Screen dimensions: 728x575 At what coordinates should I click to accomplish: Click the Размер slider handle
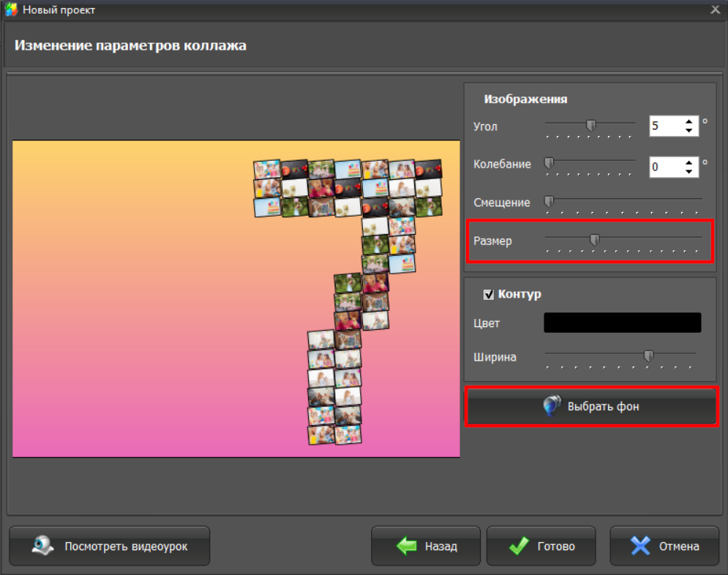(x=595, y=238)
